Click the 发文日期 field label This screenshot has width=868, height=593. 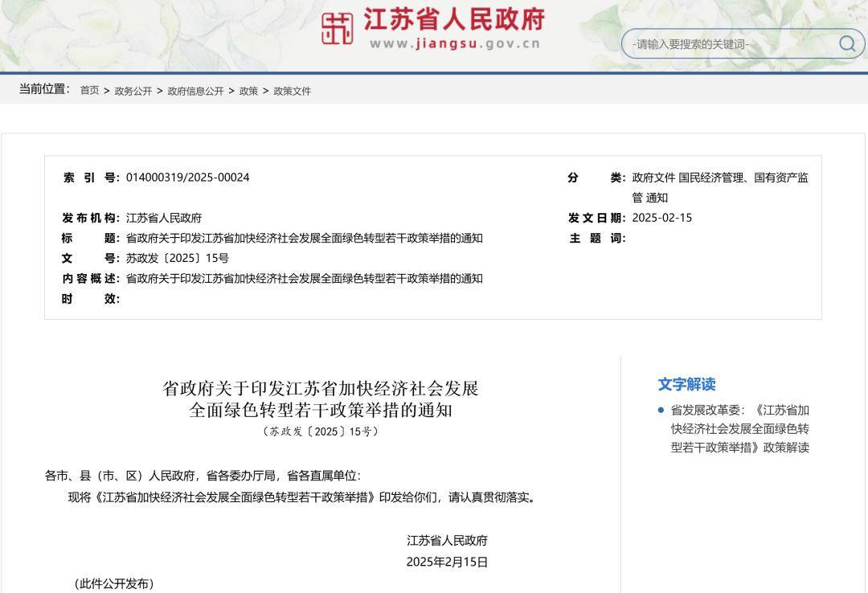point(597,218)
